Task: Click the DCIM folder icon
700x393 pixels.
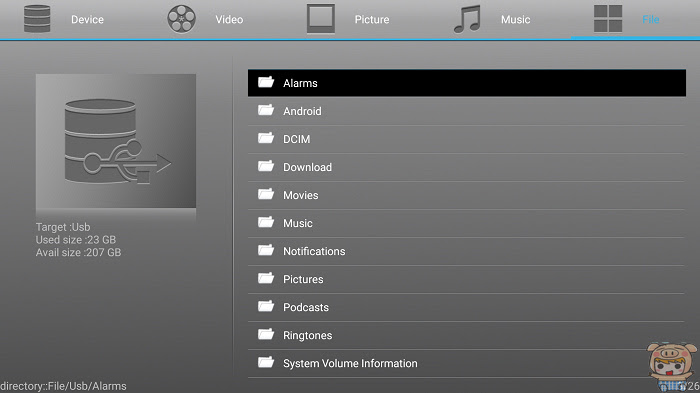Action: [x=266, y=138]
